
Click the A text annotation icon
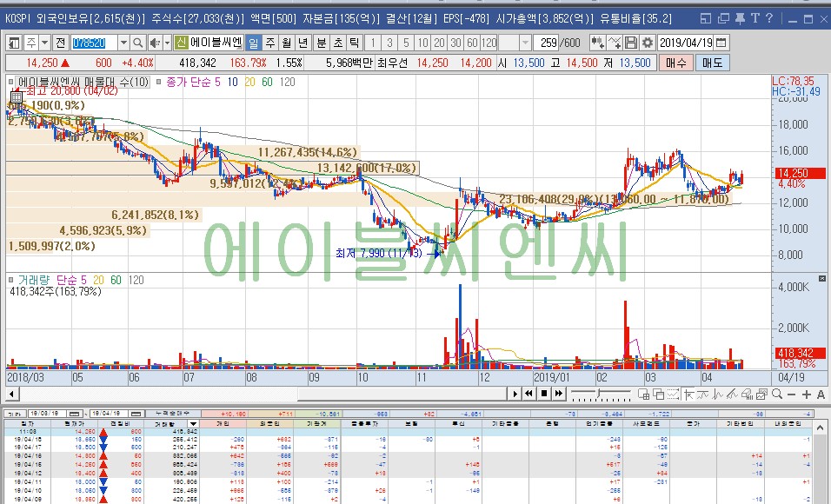[821, 395]
